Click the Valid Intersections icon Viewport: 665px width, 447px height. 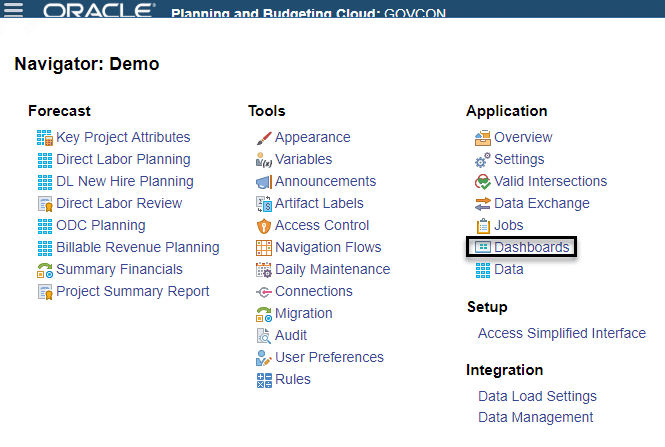(x=483, y=182)
